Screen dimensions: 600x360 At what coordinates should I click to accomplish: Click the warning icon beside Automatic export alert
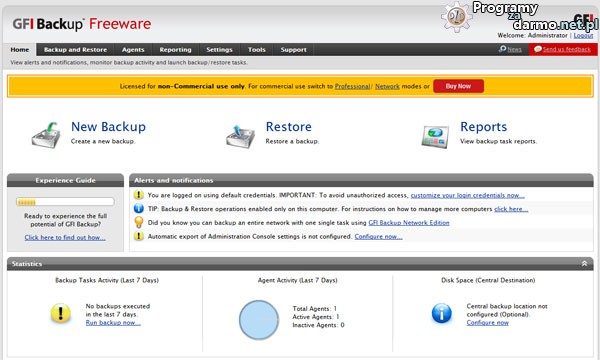[x=139, y=236]
